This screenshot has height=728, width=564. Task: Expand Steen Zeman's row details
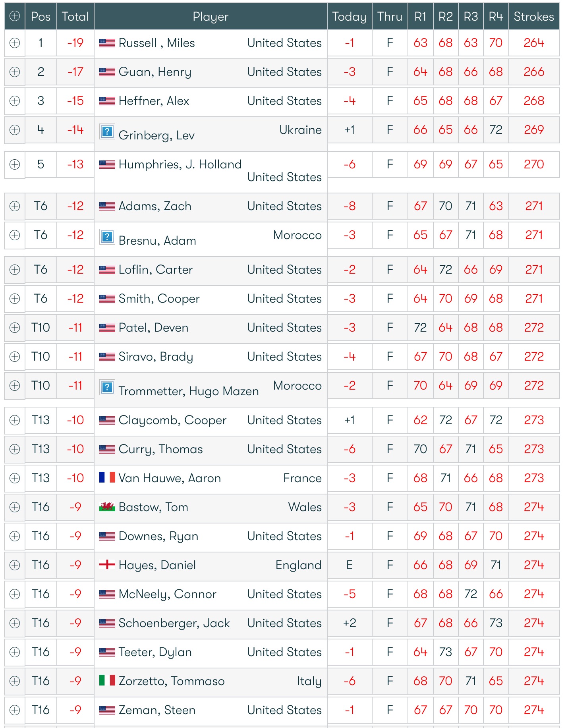(x=15, y=710)
